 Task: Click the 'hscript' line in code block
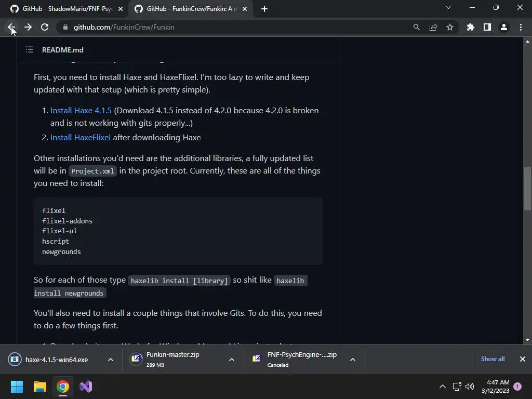[x=56, y=242]
